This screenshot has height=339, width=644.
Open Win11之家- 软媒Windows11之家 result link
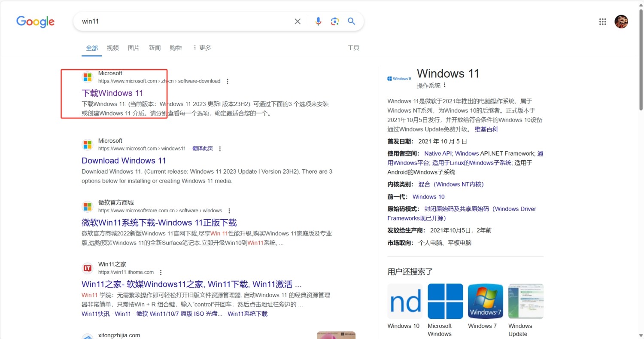tap(191, 284)
